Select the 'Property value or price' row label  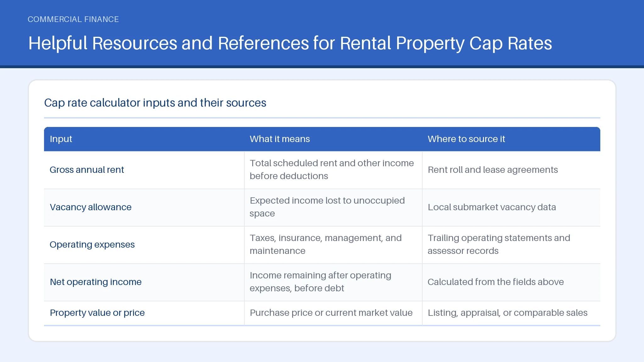(x=97, y=313)
